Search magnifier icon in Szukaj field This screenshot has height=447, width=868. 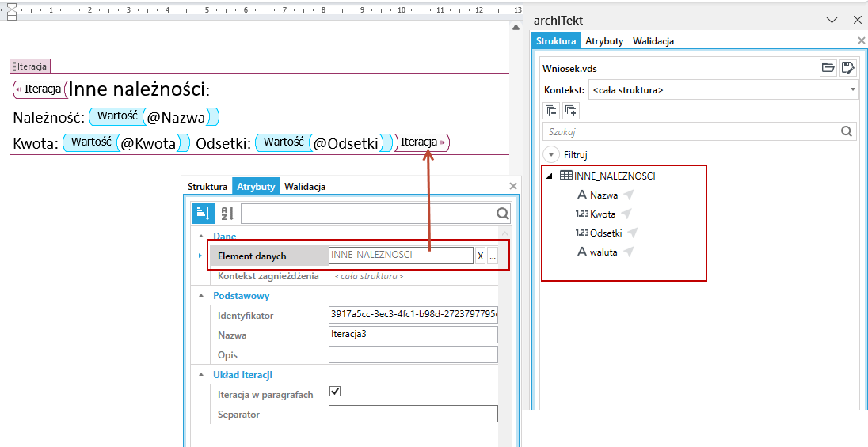click(x=847, y=131)
